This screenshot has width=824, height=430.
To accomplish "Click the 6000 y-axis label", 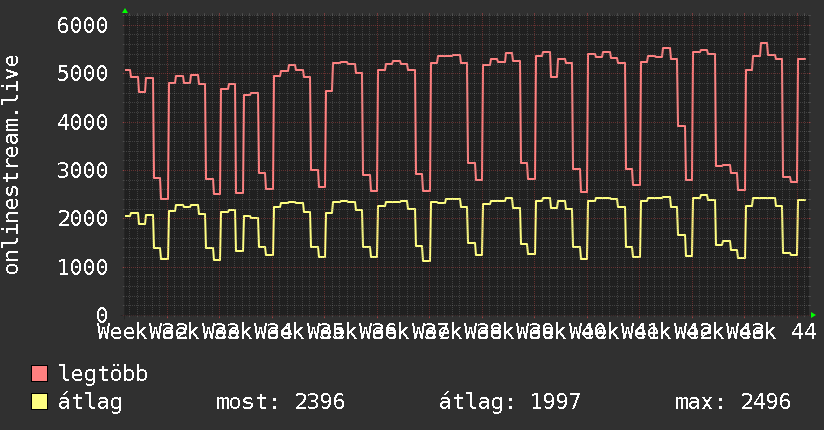I will pyautogui.click(x=83, y=25).
